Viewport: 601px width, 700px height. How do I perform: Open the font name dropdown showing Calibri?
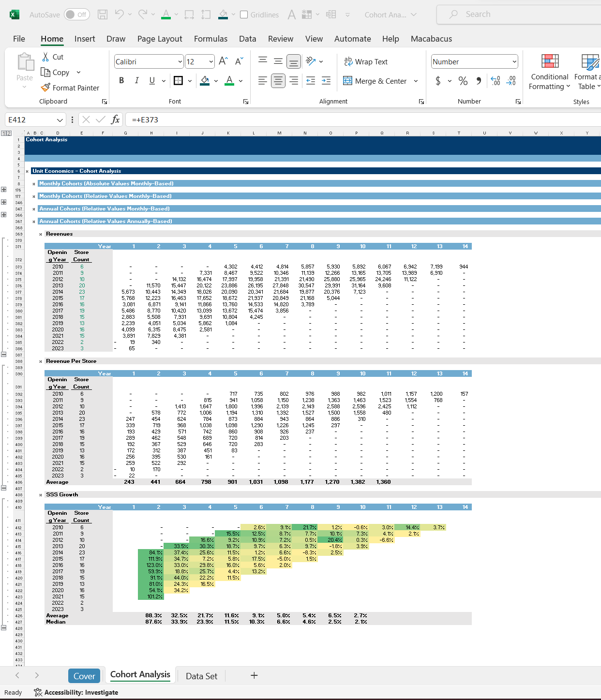[180, 61]
